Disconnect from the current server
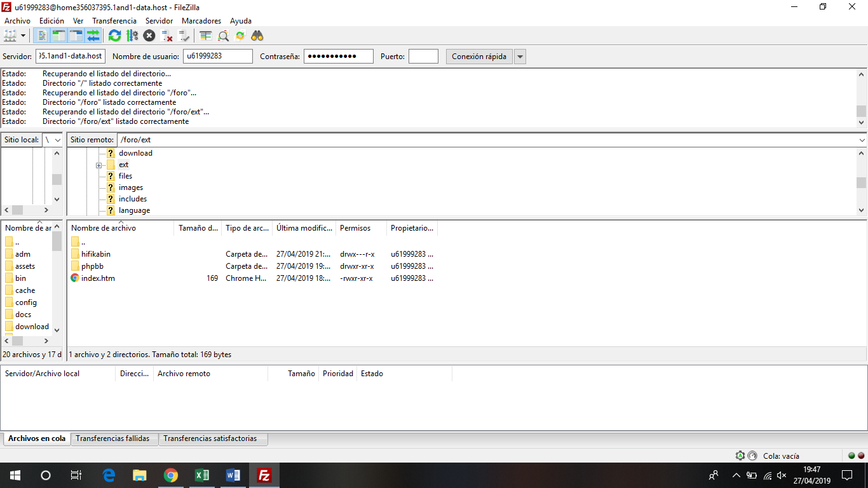Viewport: 868px width, 488px height. [167, 36]
